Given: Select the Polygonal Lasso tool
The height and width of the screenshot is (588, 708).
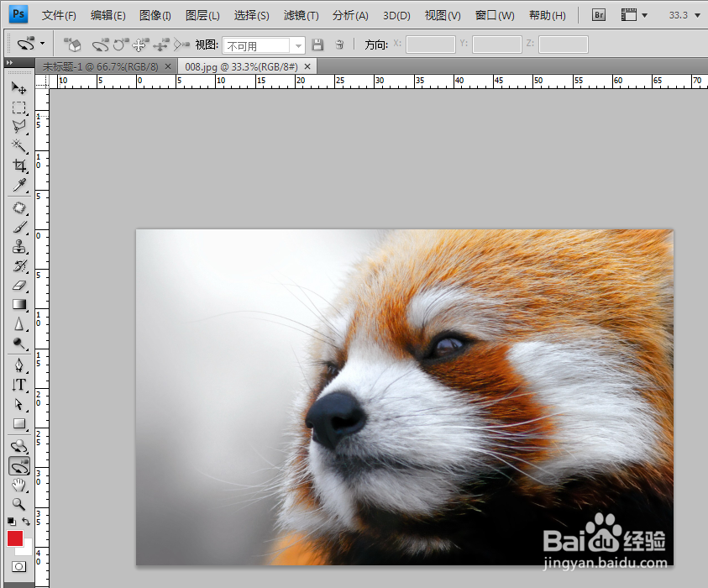Looking at the screenshot, I should [x=19, y=127].
